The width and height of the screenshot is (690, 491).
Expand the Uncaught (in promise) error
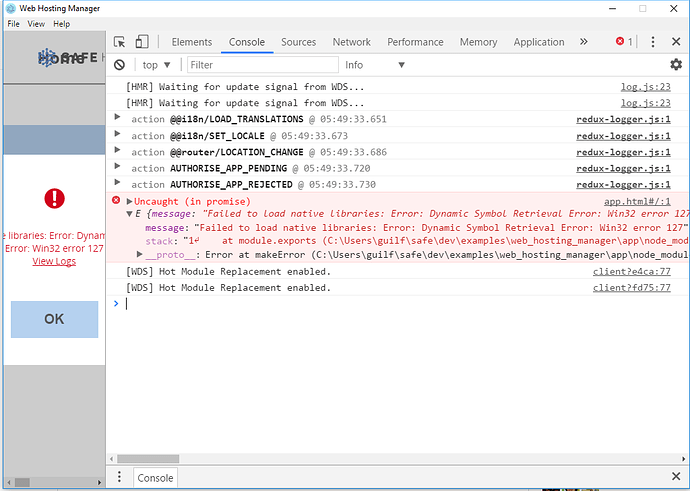[x=129, y=202]
